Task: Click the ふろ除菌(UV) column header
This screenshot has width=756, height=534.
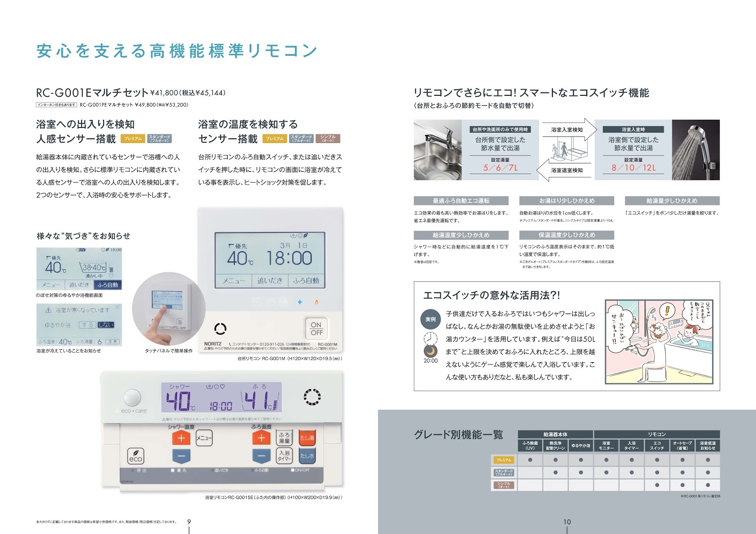Action: 530,446
